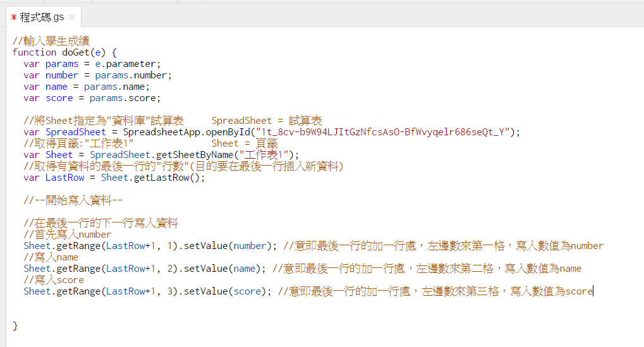
Task: Place cursor on the //輸入學生成績 comment
Action: point(51,41)
